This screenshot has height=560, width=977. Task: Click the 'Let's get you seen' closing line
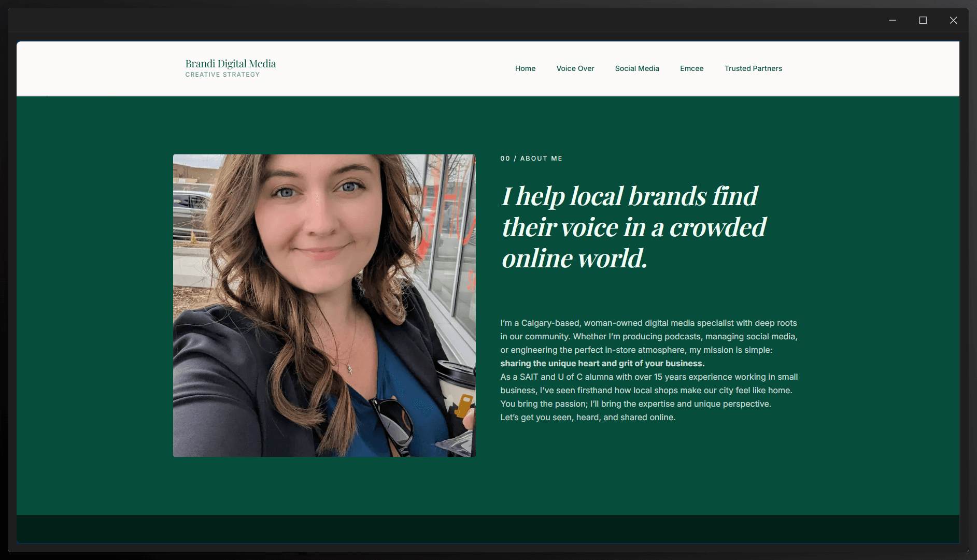coord(587,417)
